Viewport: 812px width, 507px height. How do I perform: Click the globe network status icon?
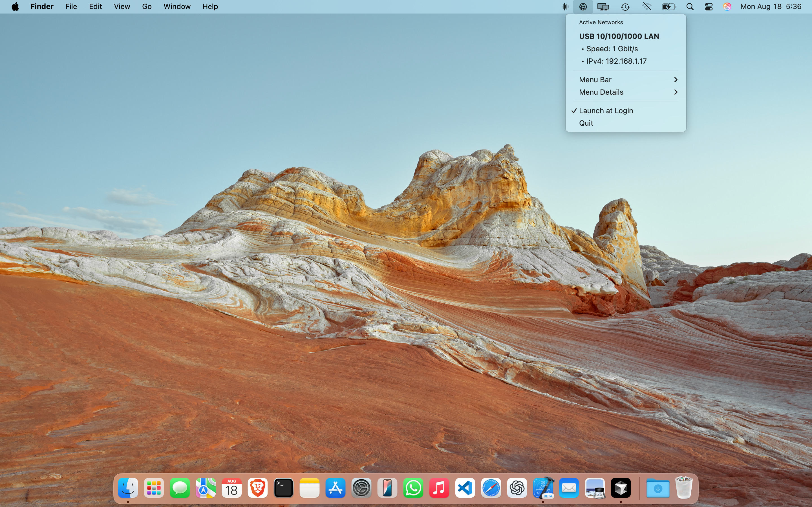[x=583, y=7]
